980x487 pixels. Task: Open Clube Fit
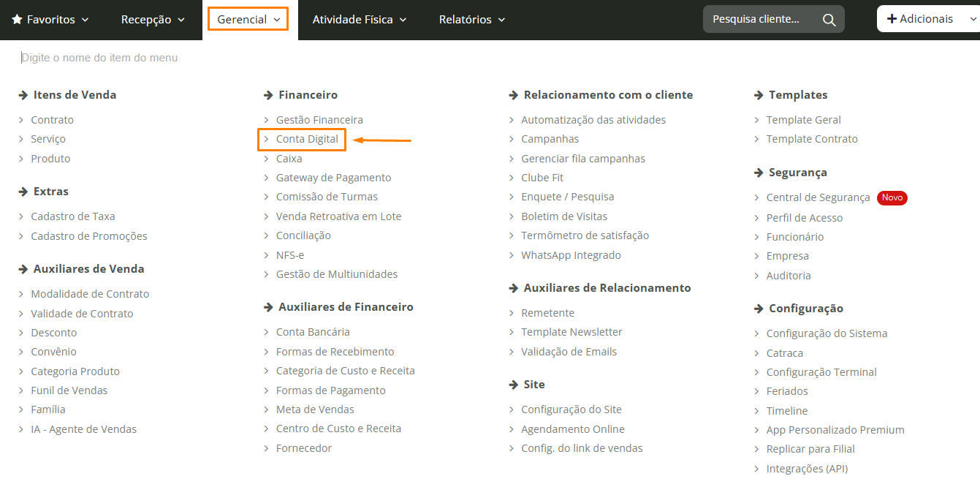542,178
